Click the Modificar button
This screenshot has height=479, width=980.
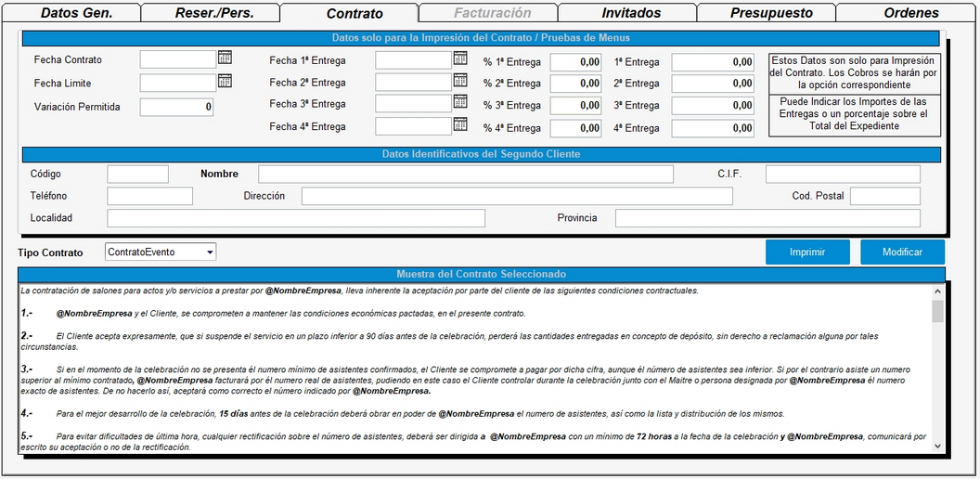(902, 252)
